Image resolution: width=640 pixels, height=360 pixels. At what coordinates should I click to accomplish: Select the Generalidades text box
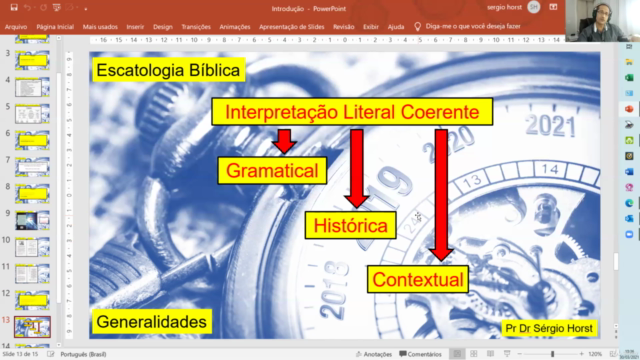tap(152, 322)
